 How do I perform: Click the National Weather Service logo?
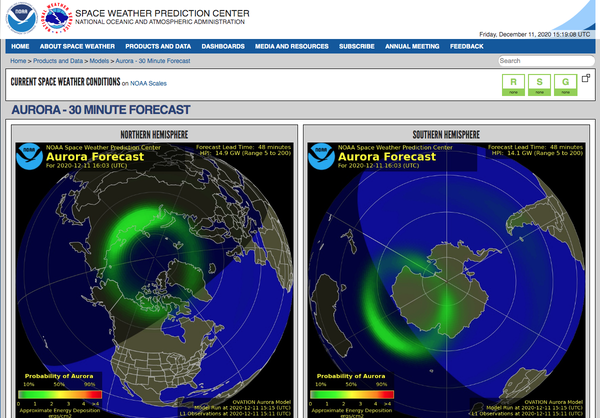[x=57, y=18]
